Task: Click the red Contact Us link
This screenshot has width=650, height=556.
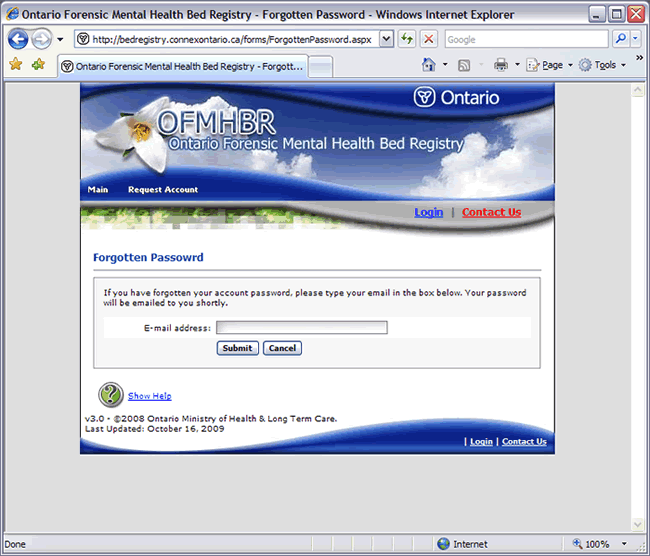Action: 492,212
